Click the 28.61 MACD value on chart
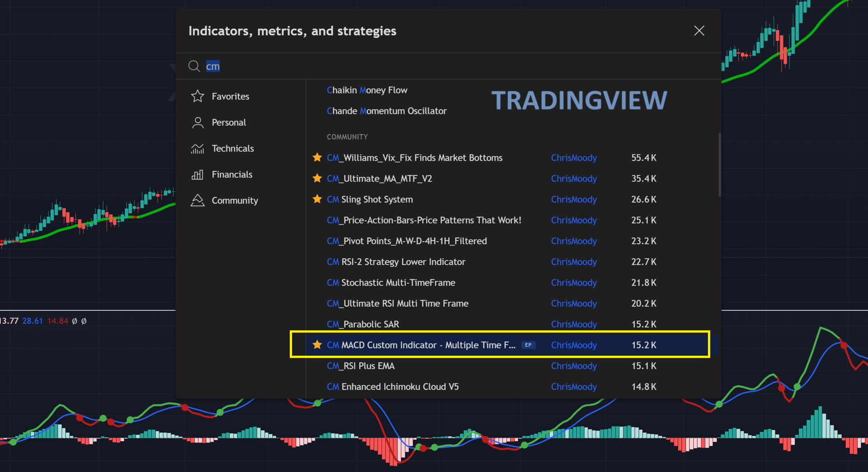Screen dimensions: 868x472 (33, 321)
